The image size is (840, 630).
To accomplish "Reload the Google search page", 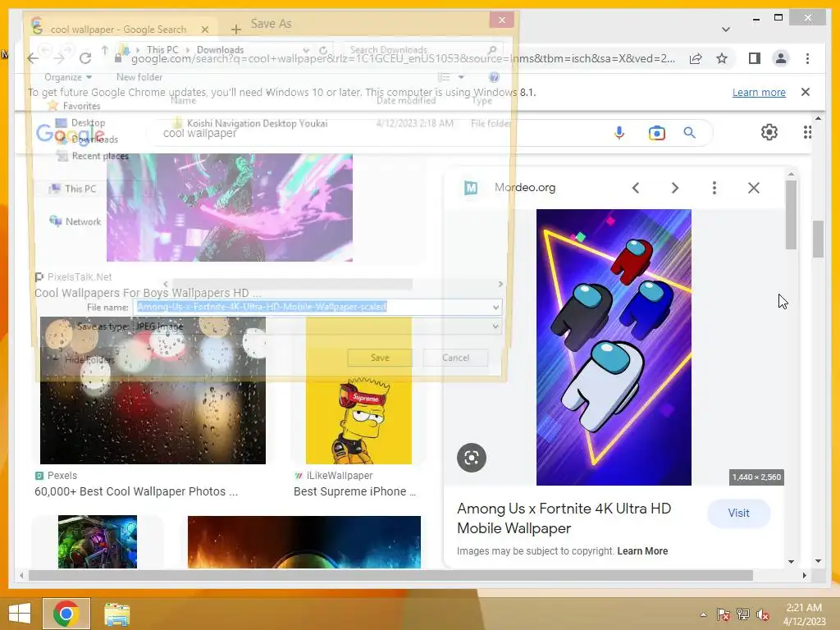I will (x=85, y=58).
